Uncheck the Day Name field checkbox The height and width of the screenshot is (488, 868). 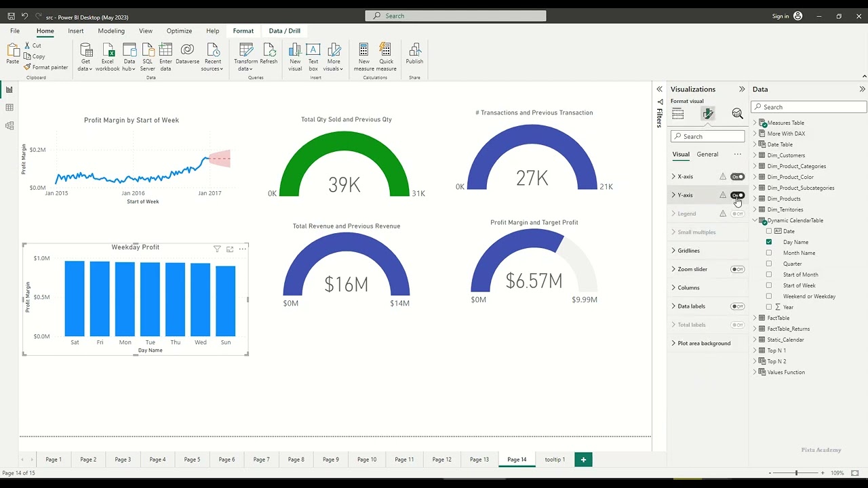click(x=769, y=242)
